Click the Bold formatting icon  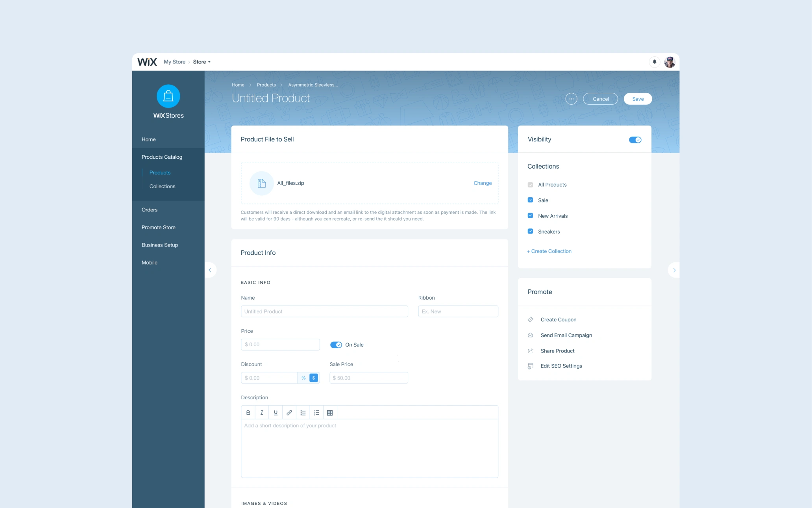pos(248,413)
